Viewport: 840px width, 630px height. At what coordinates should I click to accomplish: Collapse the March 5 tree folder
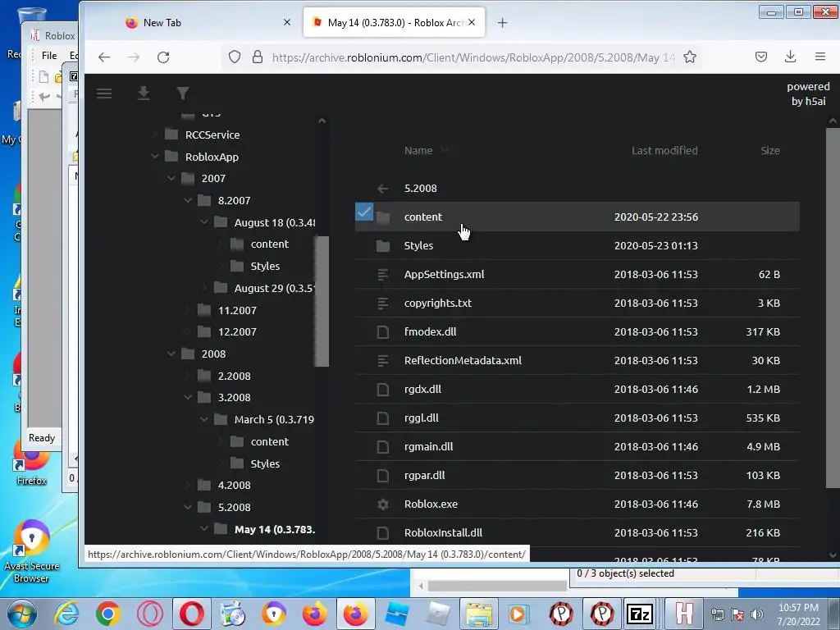204,419
